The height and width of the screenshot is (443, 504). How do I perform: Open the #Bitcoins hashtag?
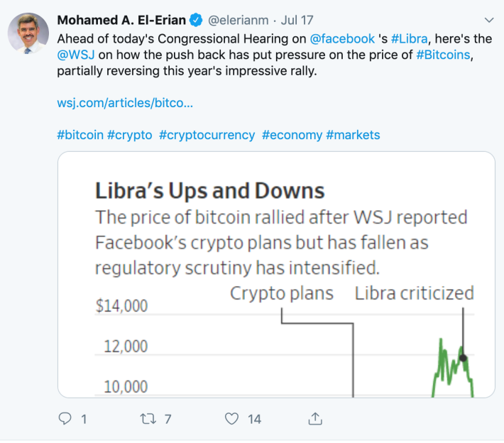(443, 55)
